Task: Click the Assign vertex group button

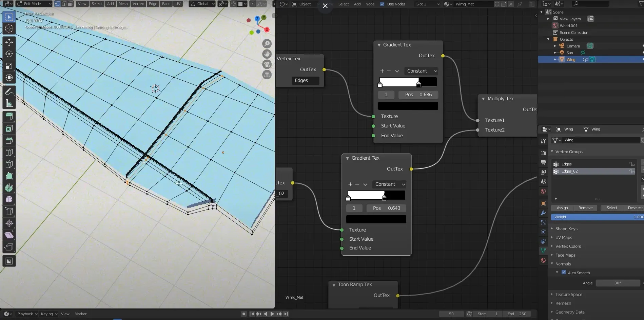Action: 562,208
